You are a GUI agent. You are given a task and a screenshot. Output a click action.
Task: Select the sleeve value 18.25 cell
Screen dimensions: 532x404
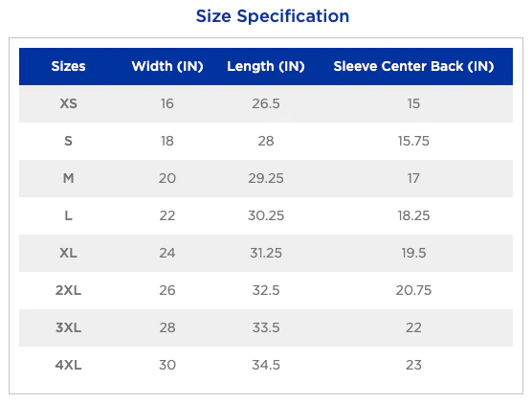tap(413, 215)
